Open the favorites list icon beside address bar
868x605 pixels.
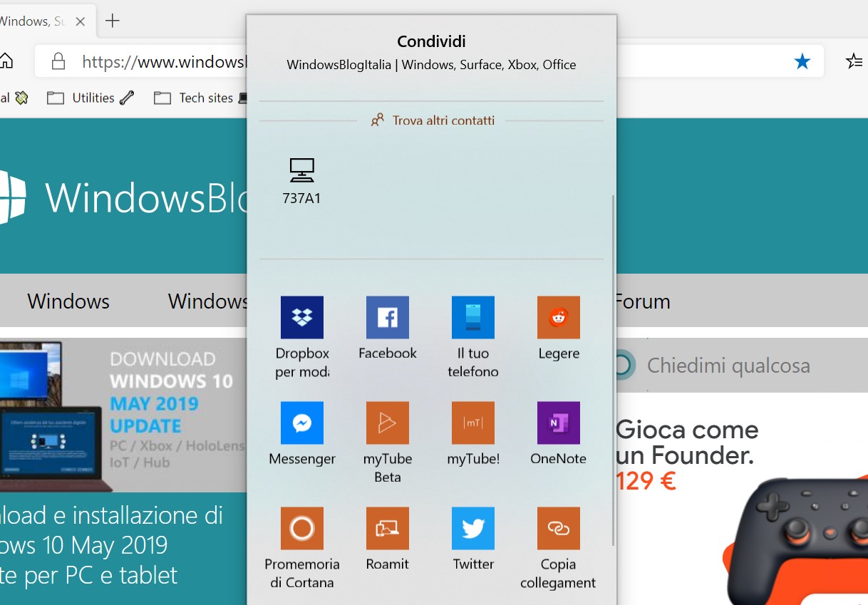coord(854,62)
